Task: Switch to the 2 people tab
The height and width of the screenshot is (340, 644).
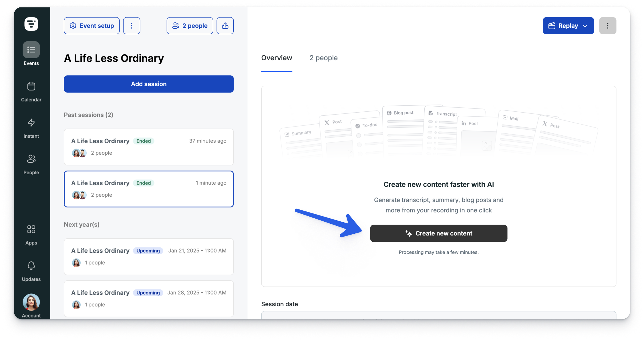Action: click(x=323, y=58)
